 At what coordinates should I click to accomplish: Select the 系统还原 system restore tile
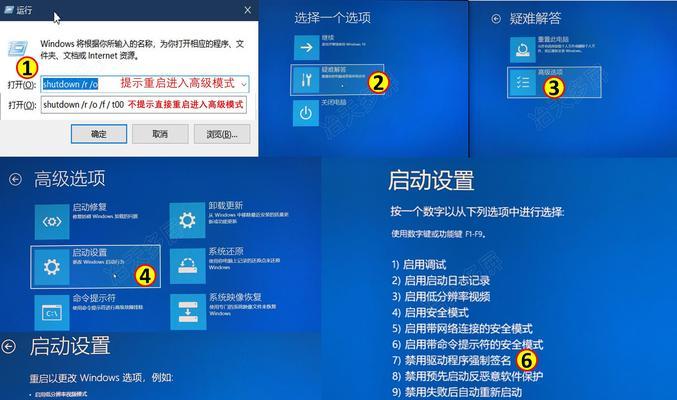[187, 266]
